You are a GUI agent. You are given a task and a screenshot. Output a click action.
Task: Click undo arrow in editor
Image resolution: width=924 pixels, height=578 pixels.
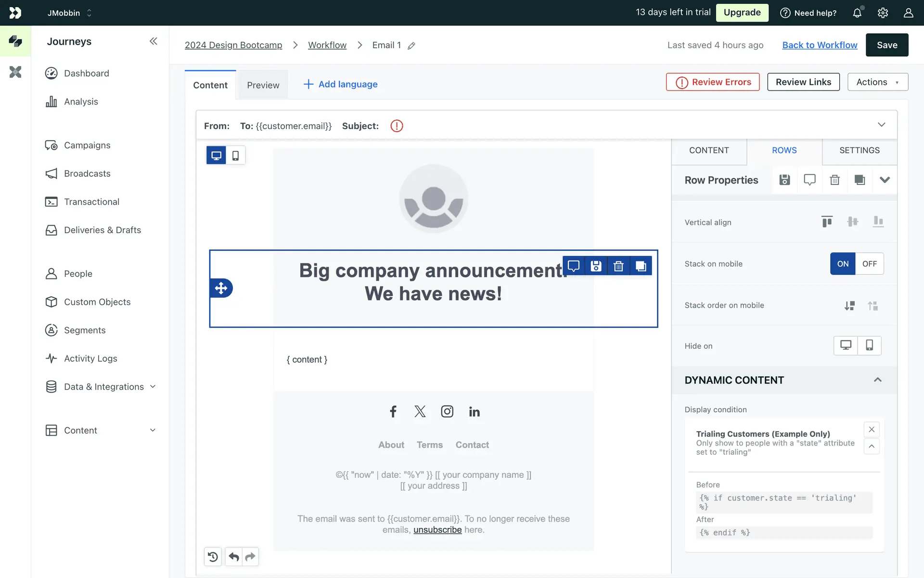[234, 557]
